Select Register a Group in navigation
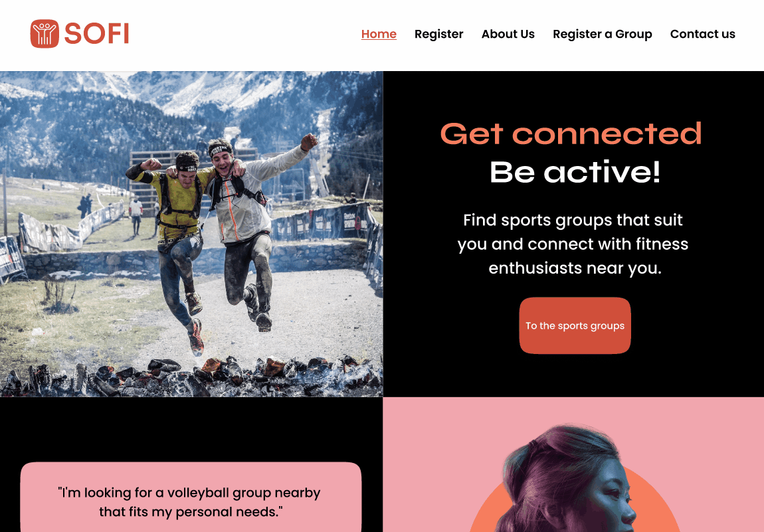 pyautogui.click(x=603, y=34)
